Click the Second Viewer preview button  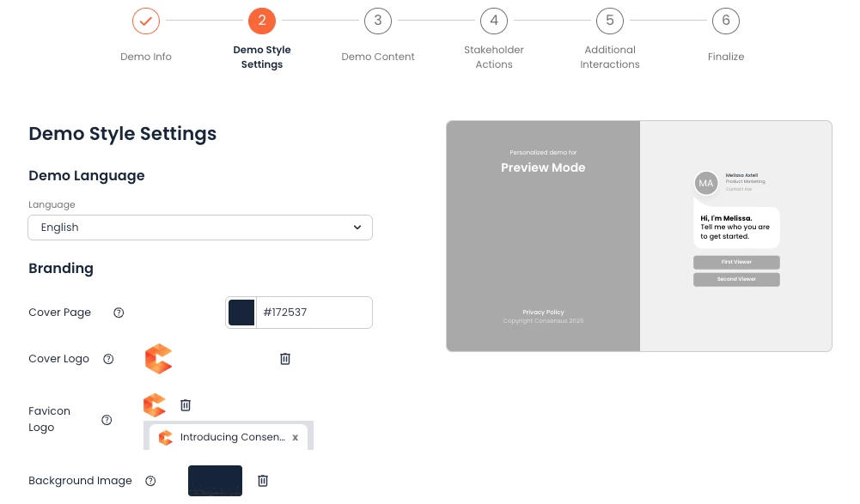736,280
